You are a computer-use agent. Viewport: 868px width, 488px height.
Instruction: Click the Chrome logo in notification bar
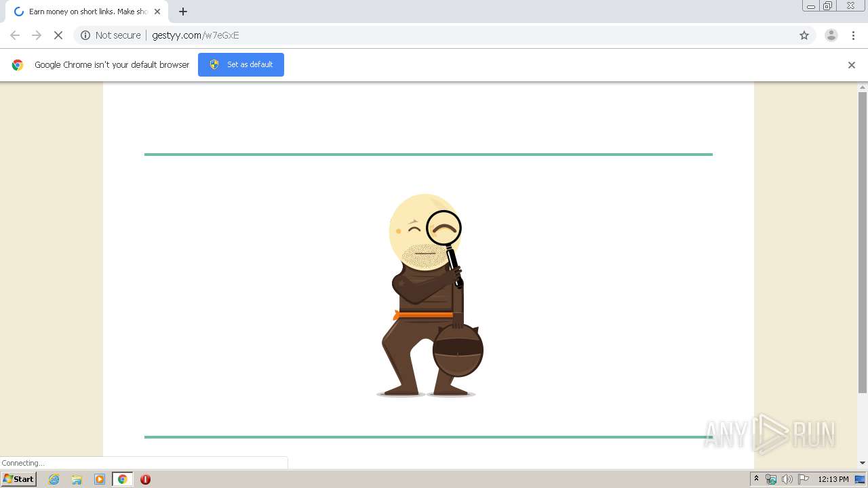(18, 65)
